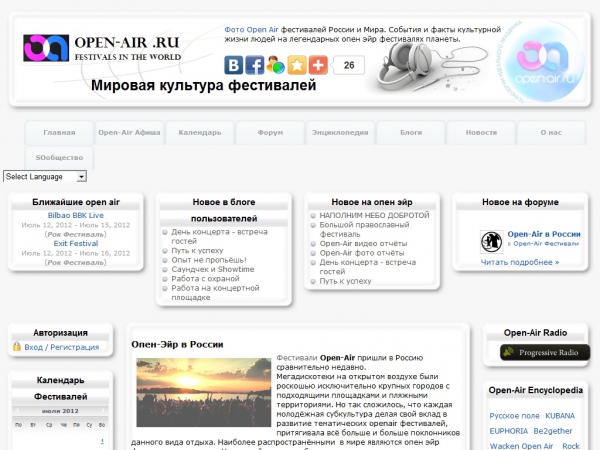Click Вход / Регистрация link
The width and height of the screenshot is (600, 450).
point(62,347)
